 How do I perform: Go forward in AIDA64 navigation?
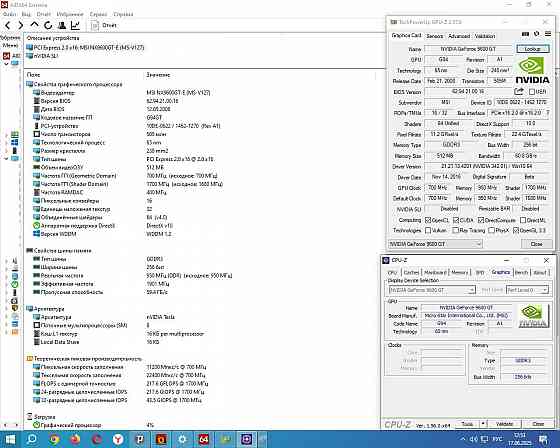coord(20,25)
